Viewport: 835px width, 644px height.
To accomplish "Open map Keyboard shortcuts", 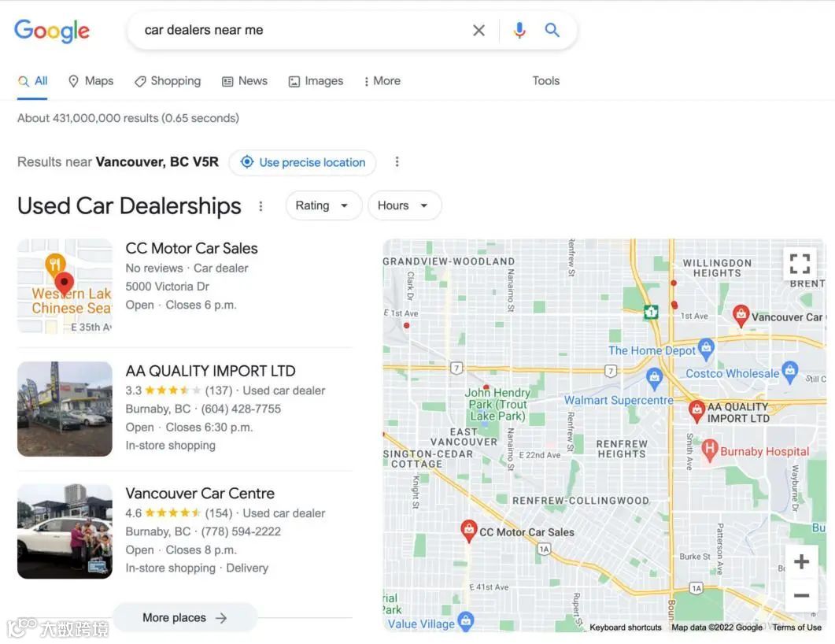I will (x=625, y=627).
